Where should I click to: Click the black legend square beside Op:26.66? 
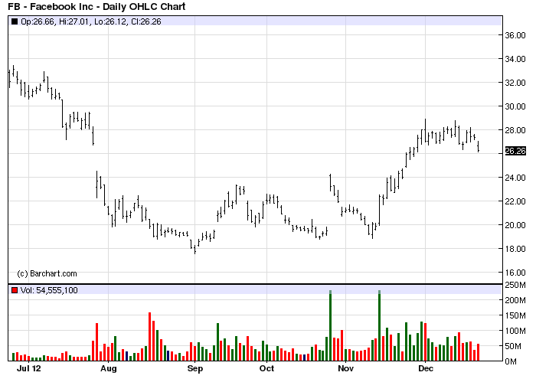pyautogui.click(x=15, y=21)
